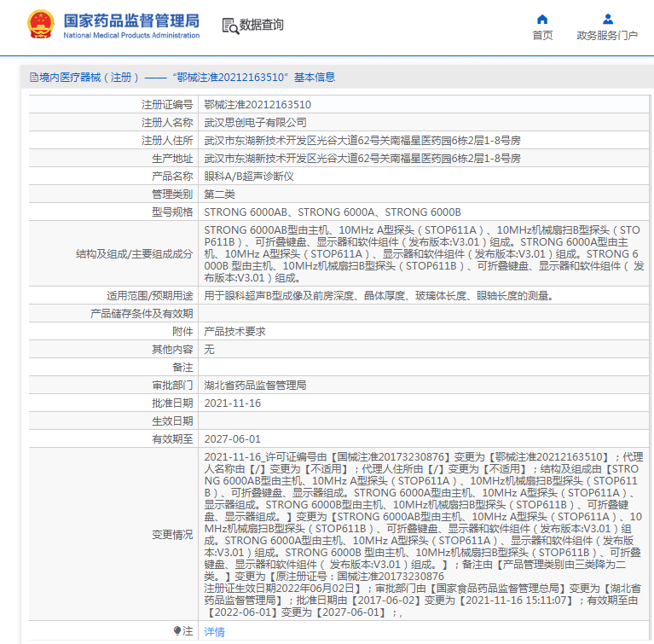Click the national emblem logo icon
Viewport: 654px width, 644px height.
[39, 25]
